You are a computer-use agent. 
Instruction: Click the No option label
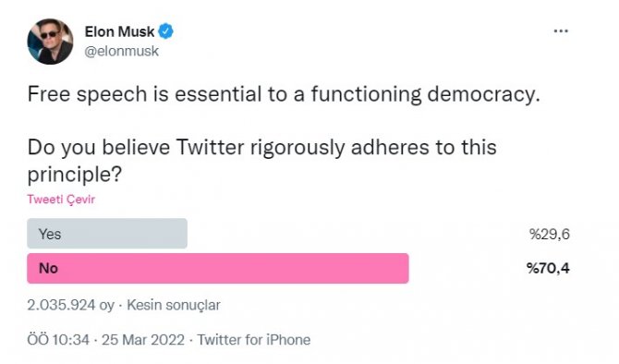point(49,269)
